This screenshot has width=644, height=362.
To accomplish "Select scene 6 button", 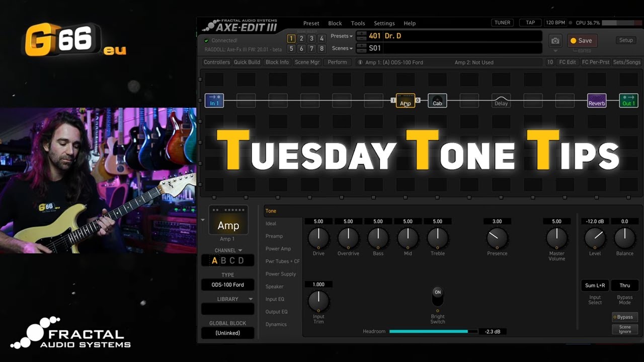I will click(301, 49).
